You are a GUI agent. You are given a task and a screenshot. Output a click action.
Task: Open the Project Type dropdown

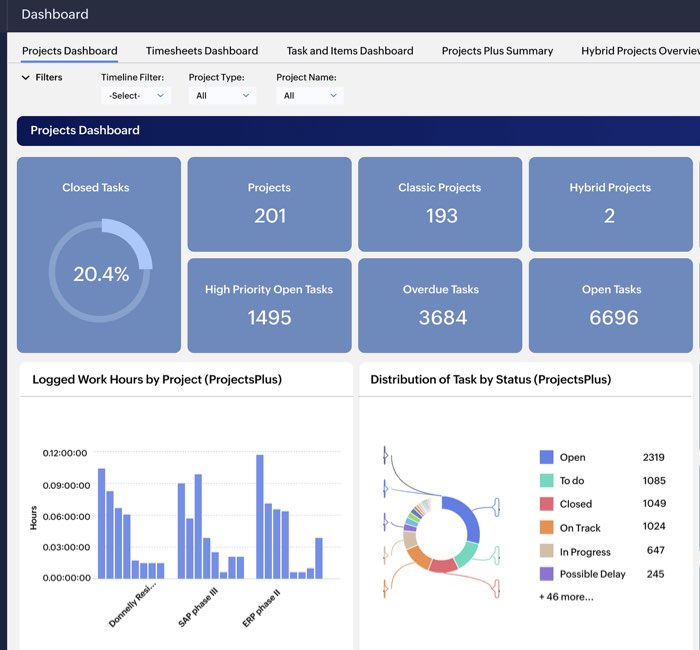point(222,96)
